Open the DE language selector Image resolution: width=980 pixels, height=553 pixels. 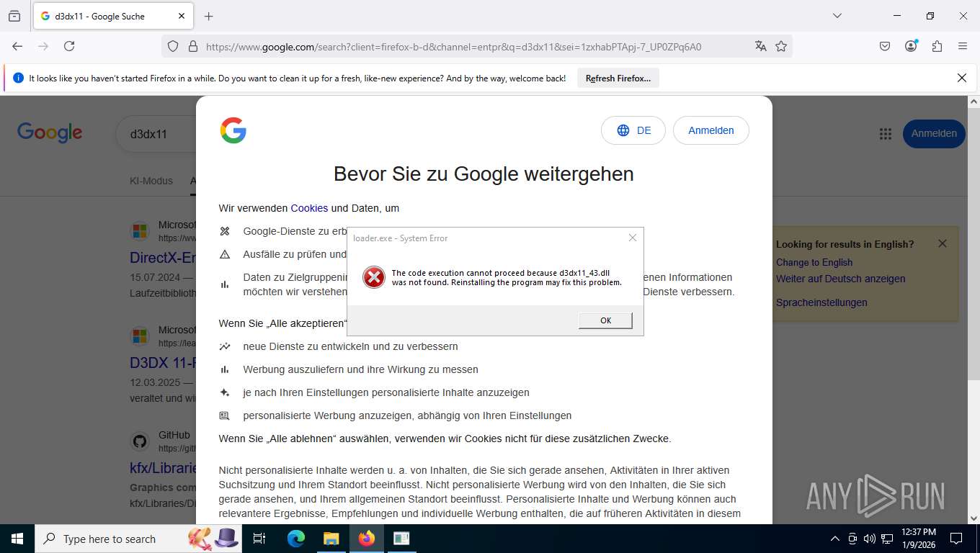click(x=633, y=130)
